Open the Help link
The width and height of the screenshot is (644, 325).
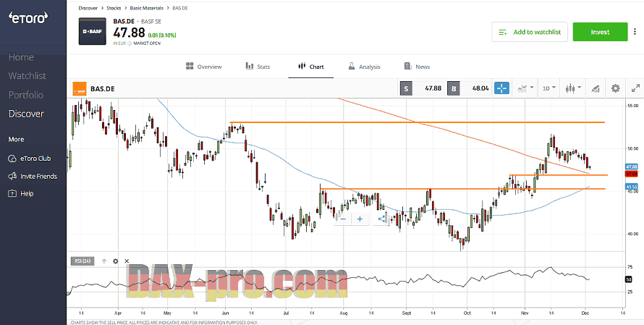[x=27, y=193]
